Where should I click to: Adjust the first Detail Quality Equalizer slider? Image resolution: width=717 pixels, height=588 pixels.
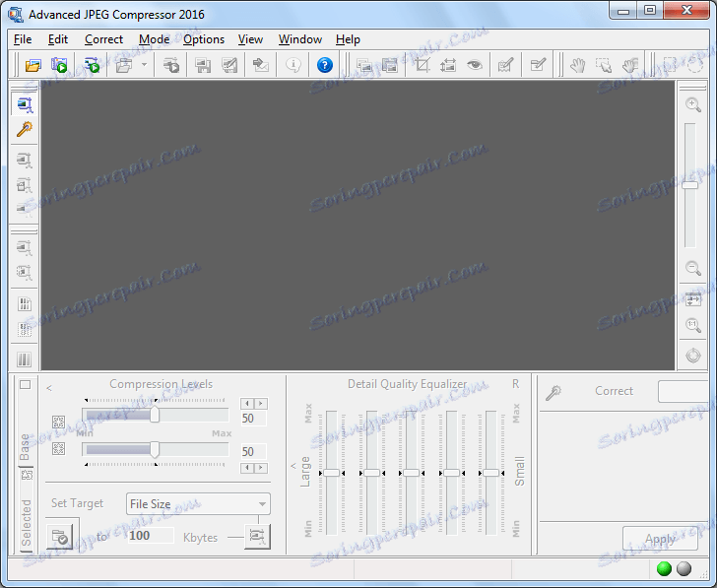click(332, 473)
